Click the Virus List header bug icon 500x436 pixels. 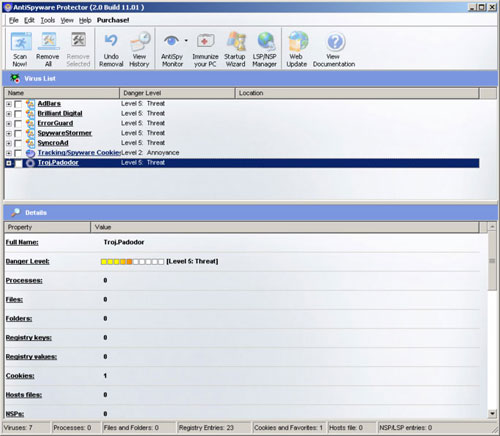click(15, 78)
